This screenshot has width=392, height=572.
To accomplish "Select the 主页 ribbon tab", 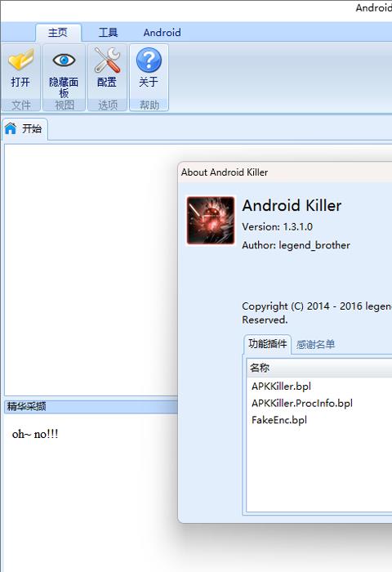I will pyautogui.click(x=58, y=33).
